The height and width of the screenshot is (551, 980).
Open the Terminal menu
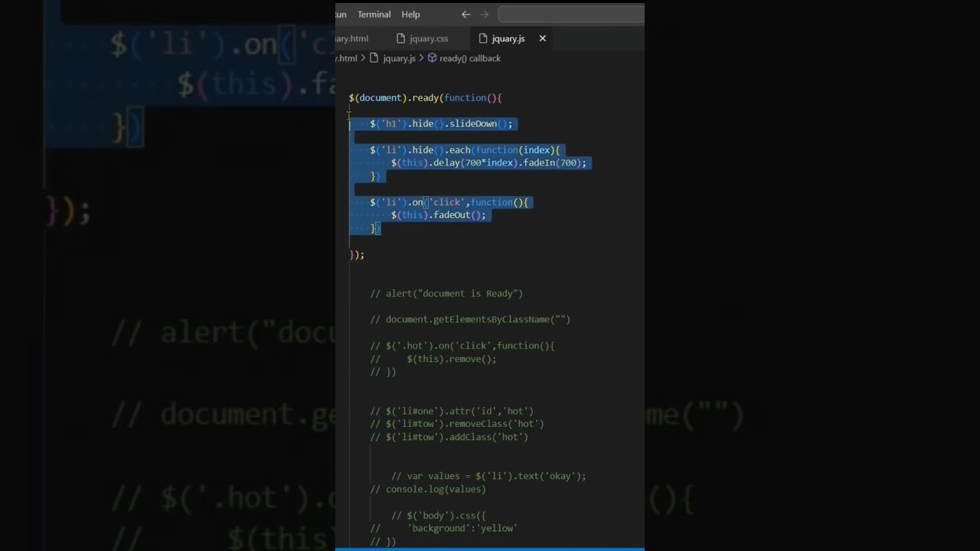[374, 15]
